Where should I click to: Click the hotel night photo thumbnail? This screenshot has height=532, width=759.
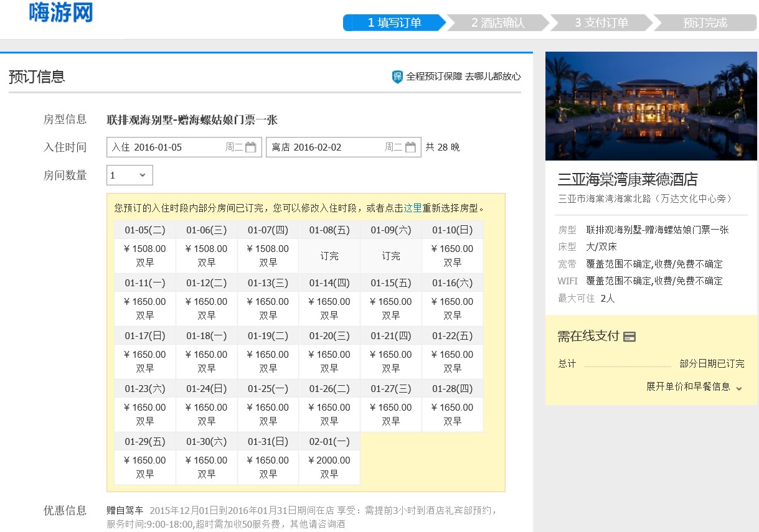click(x=651, y=106)
